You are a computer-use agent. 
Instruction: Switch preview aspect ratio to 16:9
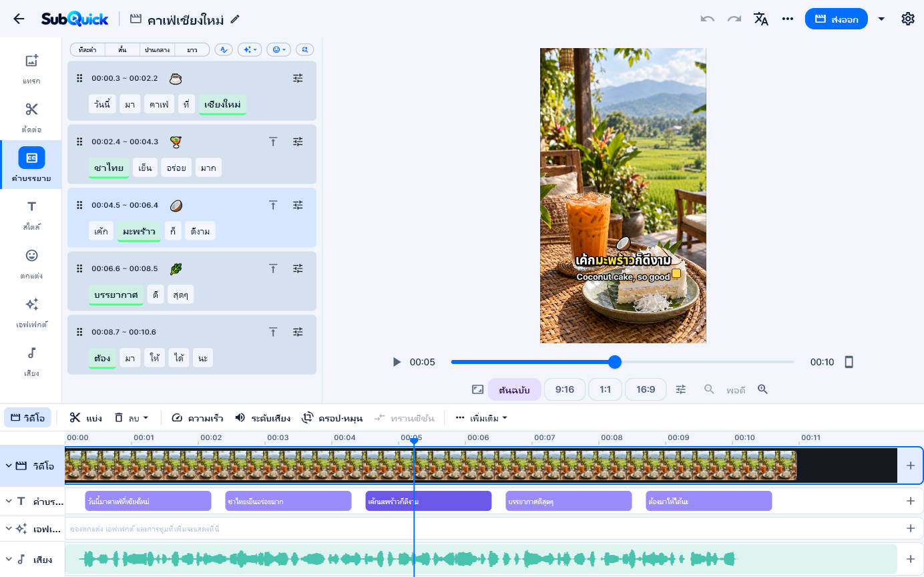646,389
